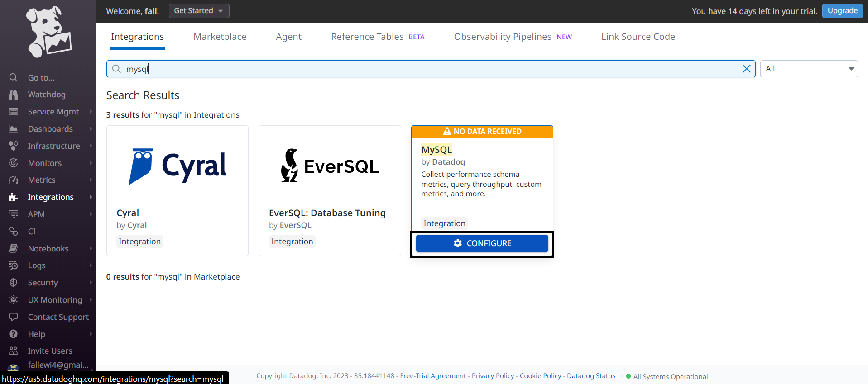Click the Infrastructure hexagons icon
868x384 pixels.
click(x=14, y=146)
